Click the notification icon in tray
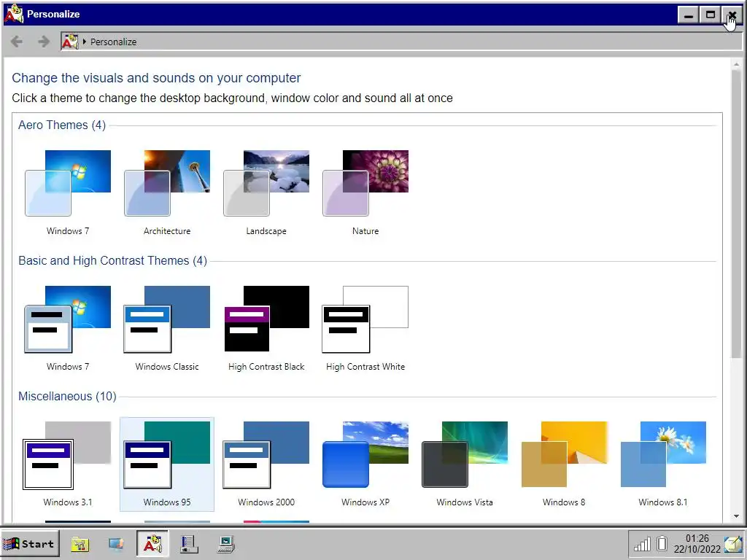 point(734,544)
